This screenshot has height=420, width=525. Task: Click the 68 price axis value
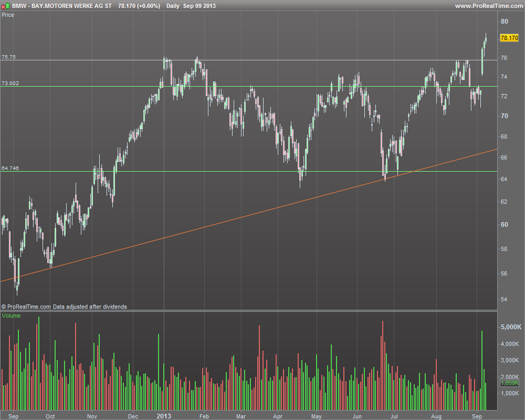tap(504, 136)
